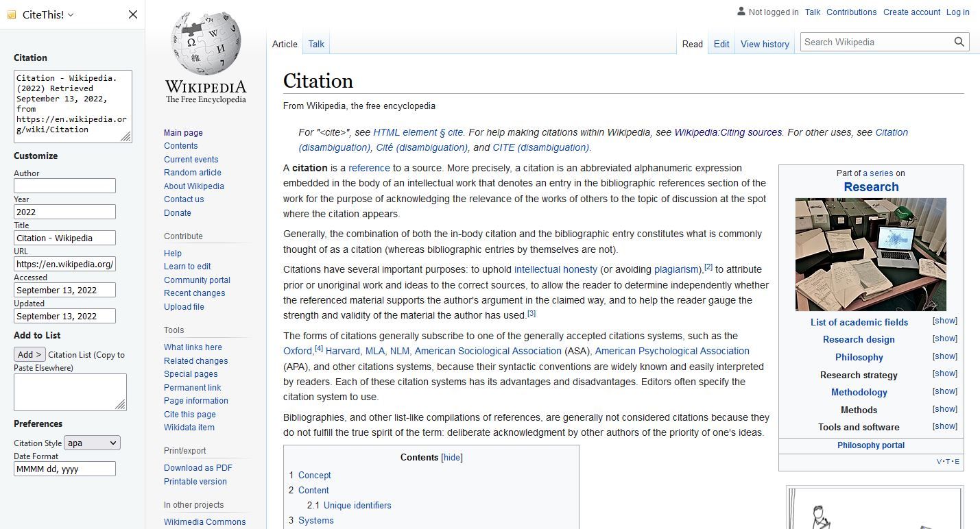Select the Read tab
This screenshot has height=529, width=980.
tap(692, 44)
